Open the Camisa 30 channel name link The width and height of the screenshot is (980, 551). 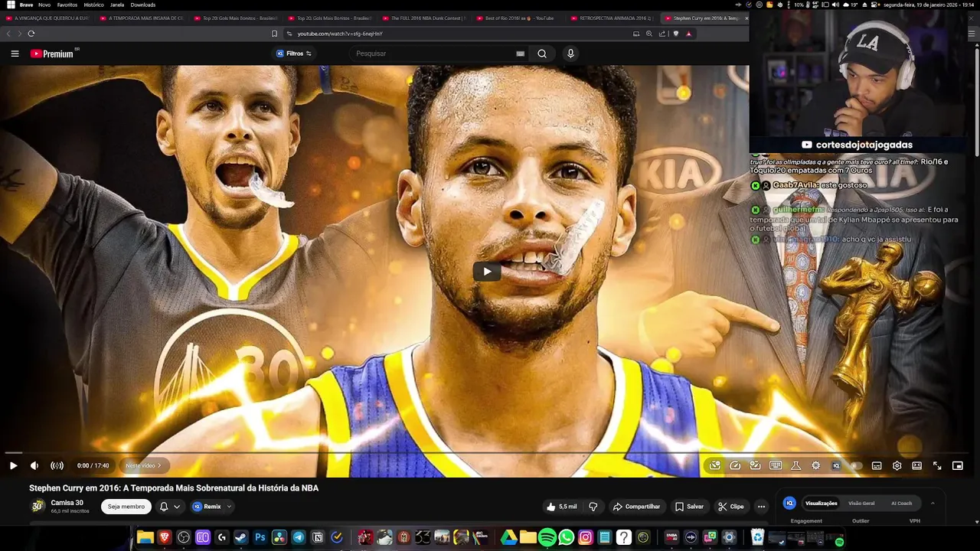coord(67,503)
